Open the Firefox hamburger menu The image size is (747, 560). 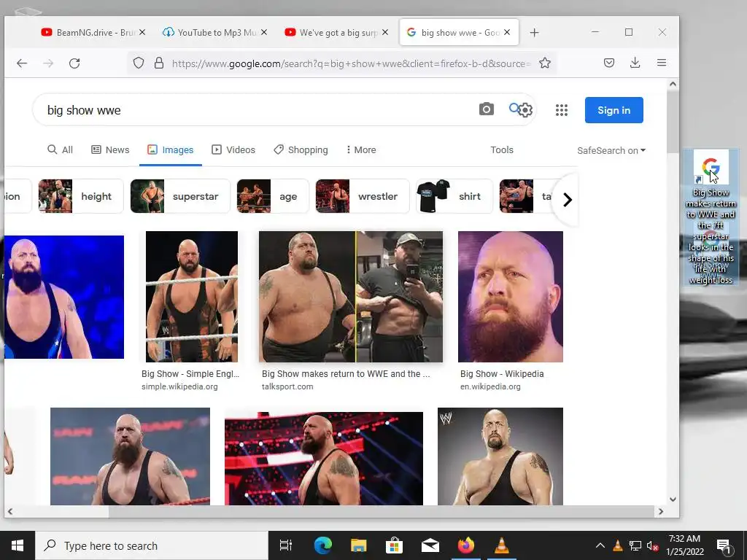(x=662, y=63)
